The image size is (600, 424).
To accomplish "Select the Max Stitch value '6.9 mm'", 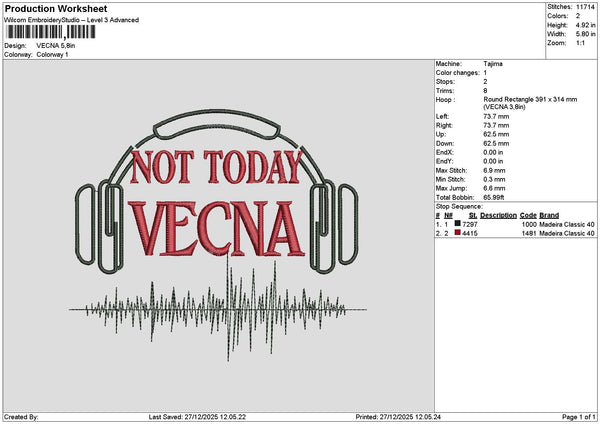I will click(494, 170).
